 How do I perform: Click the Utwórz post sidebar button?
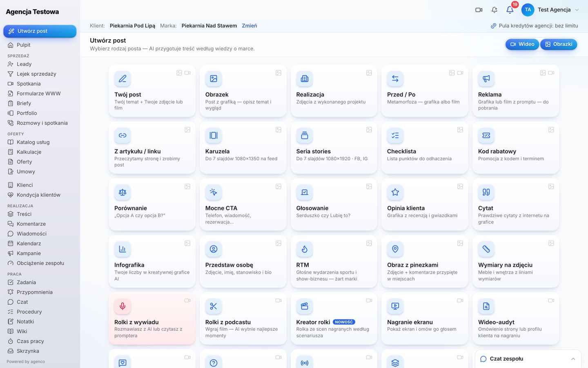pos(40,31)
